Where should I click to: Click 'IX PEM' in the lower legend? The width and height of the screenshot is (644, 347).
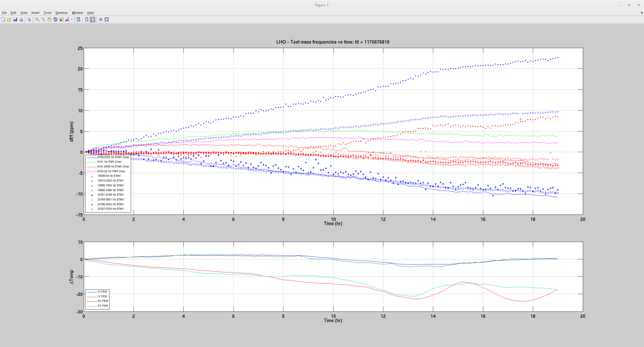[x=102, y=292]
